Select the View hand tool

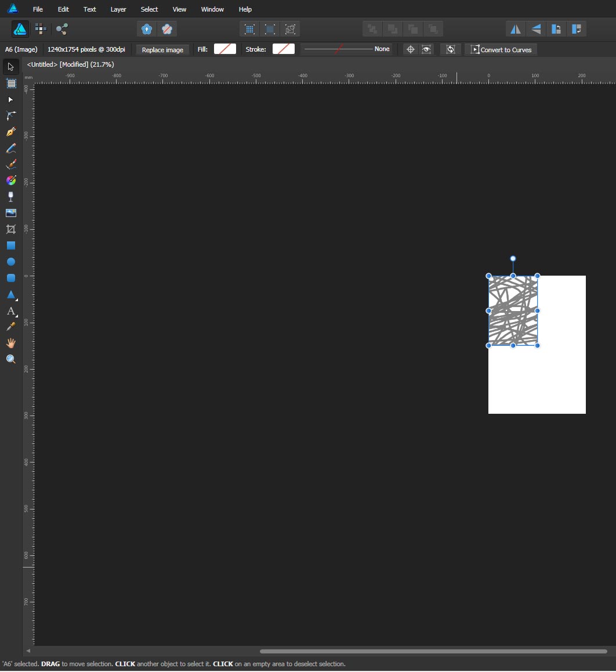(x=10, y=344)
